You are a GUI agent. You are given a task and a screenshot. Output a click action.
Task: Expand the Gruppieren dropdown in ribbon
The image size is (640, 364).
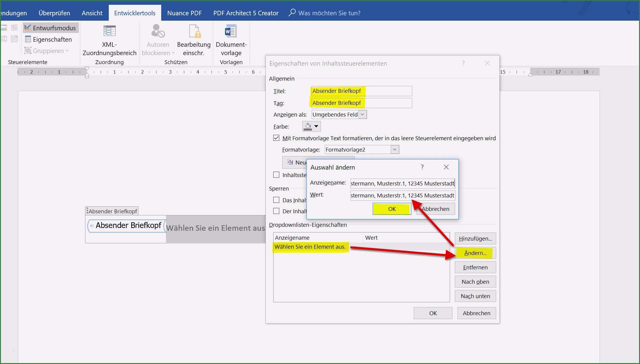tap(67, 51)
